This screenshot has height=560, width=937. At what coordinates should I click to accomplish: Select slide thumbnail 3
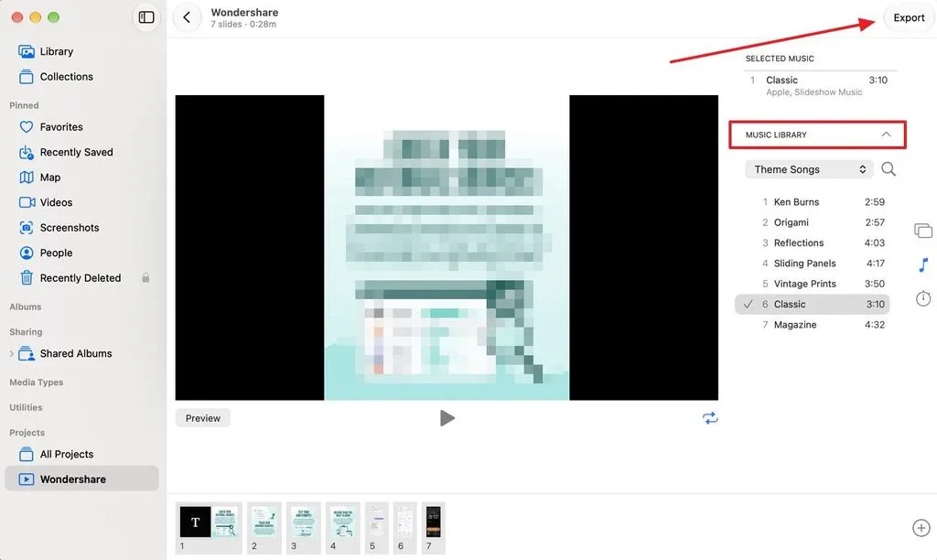click(x=304, y=528)
